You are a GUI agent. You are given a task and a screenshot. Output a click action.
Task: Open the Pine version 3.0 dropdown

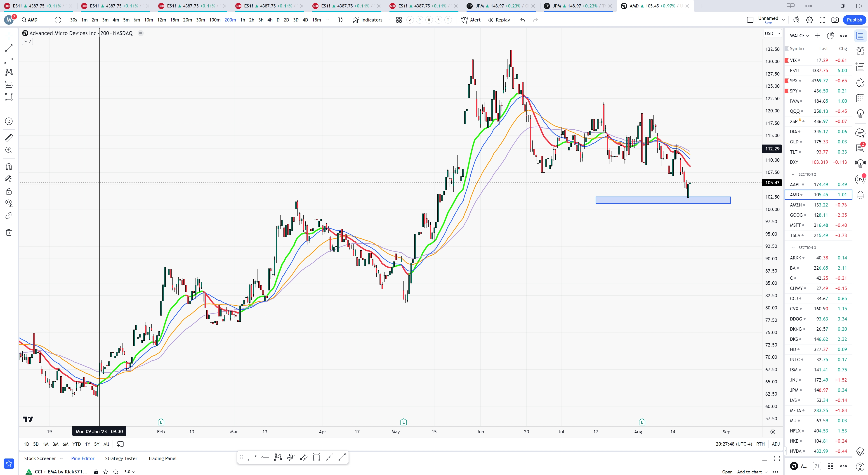point(129,472)
